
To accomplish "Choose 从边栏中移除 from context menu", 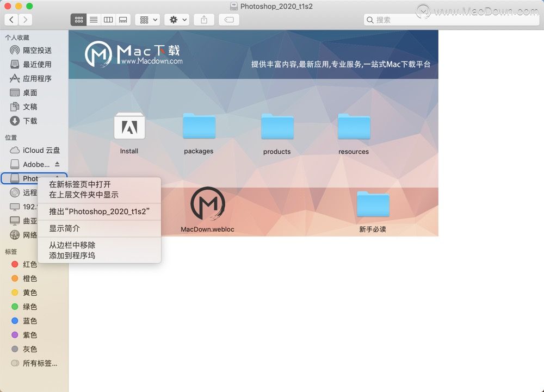I will click(99, 245).
